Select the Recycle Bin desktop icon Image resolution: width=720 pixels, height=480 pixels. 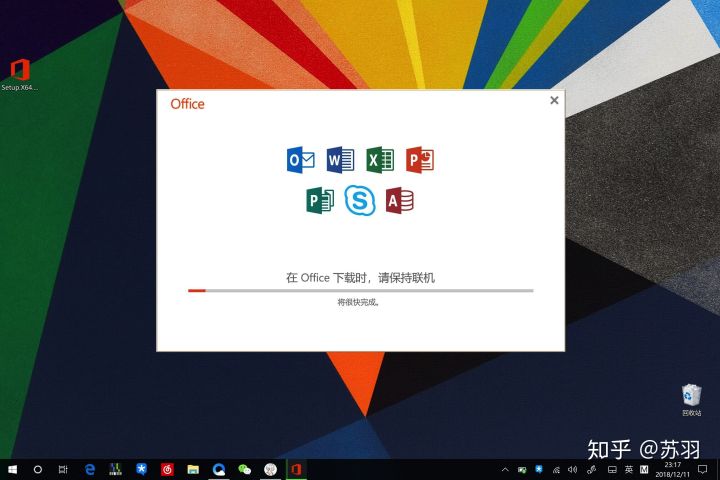click(692, 400)
